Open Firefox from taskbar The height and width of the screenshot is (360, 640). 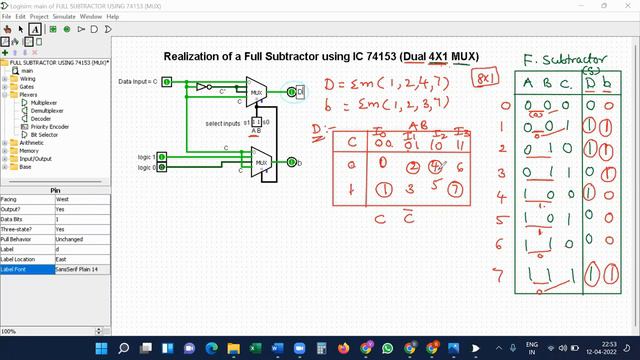[x=344, y=349]
